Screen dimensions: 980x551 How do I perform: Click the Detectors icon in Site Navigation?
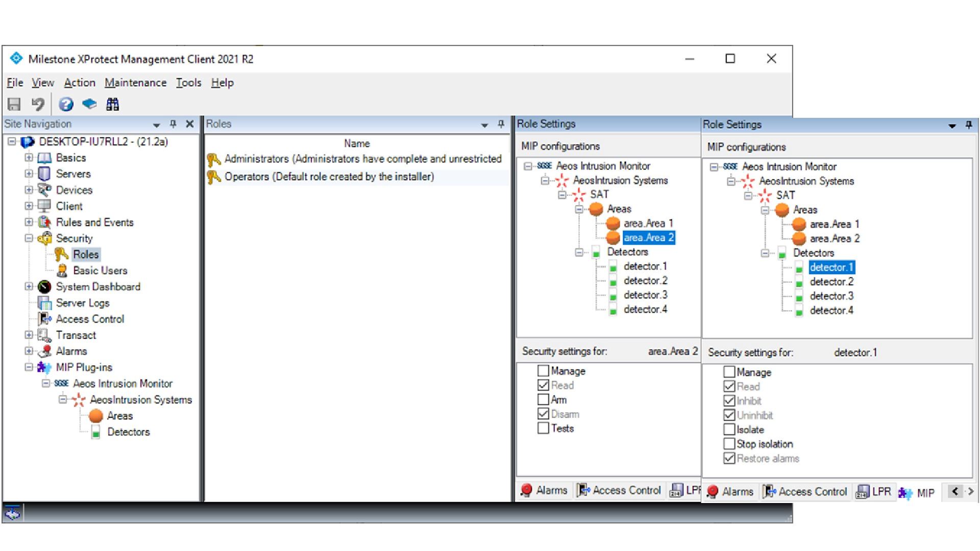tap(95, 432)
